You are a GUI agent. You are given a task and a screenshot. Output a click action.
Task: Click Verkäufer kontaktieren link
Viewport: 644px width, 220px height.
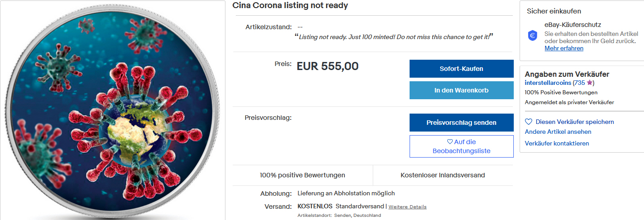point(557,144)
